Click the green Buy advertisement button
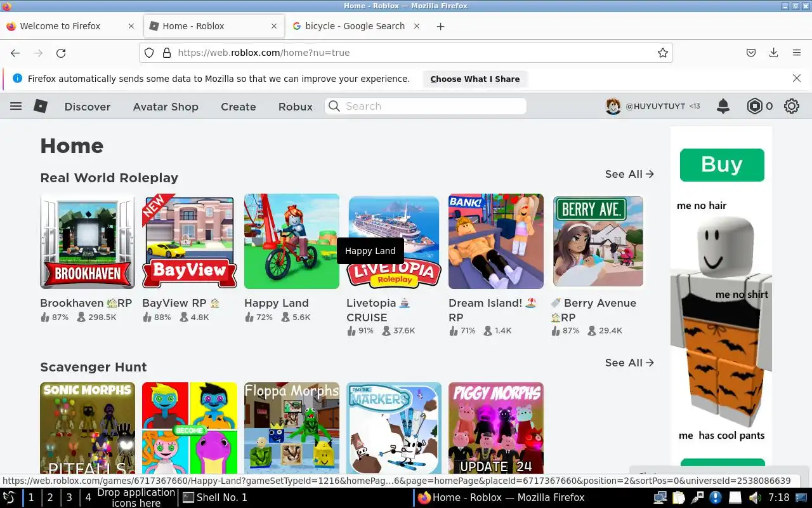812x508 pixels. pyautogui.click(x=722, y=165)
